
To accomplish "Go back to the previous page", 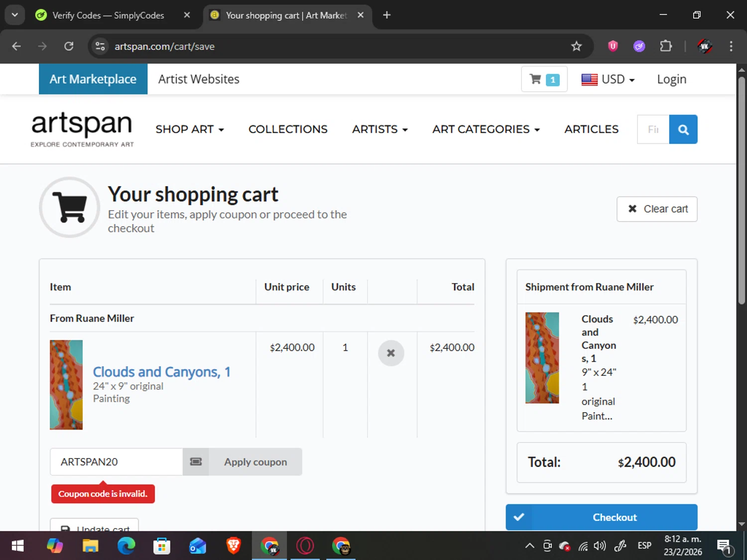I will click(16, 46).
